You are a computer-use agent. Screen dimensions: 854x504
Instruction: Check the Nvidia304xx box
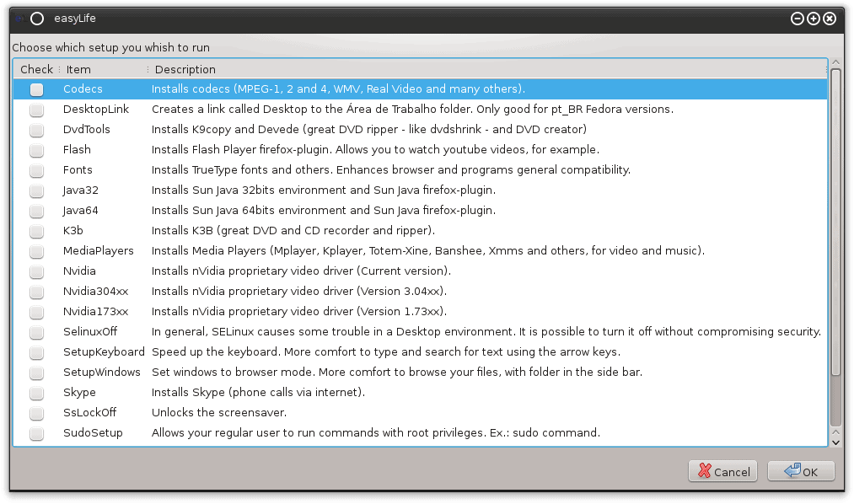(x=36, y=292)
